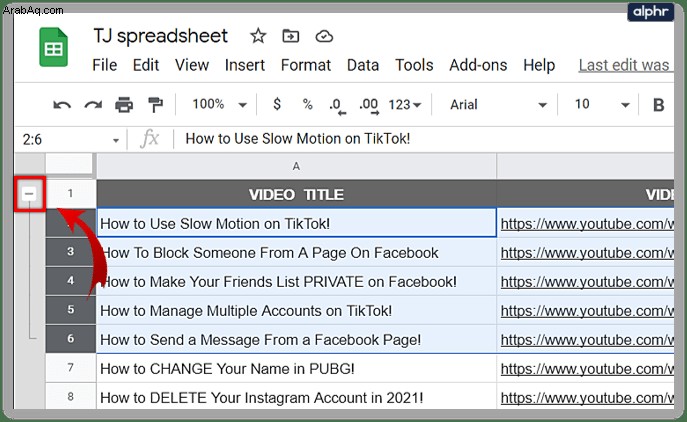The height and width of the screenshot is (422, 687).
Task: Select cell How To Block Someone From A Page
Action: pos(296,252)
